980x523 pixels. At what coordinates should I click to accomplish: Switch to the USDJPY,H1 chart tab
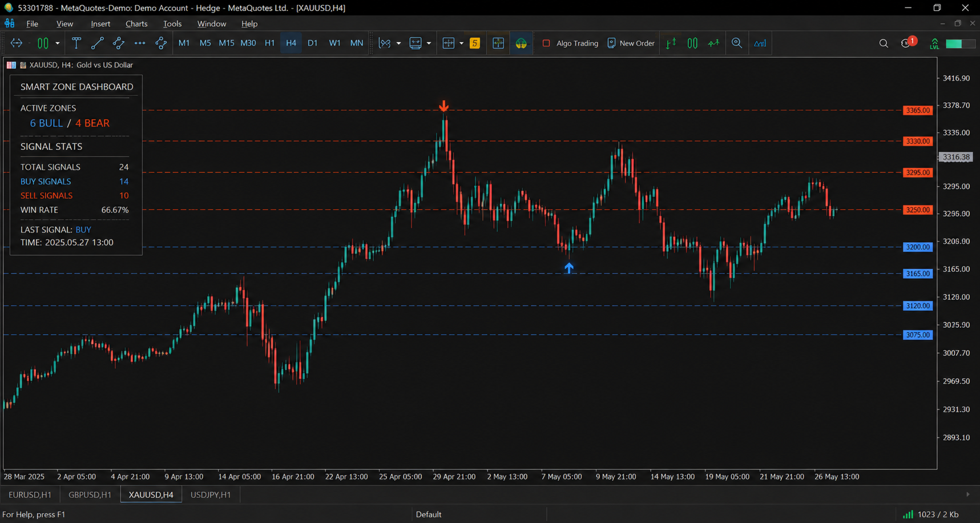click(211, 494)
